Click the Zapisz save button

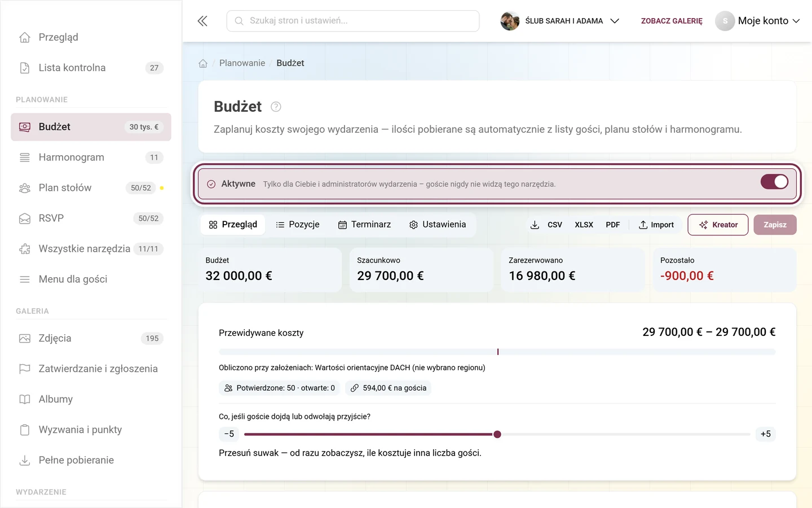775,225
